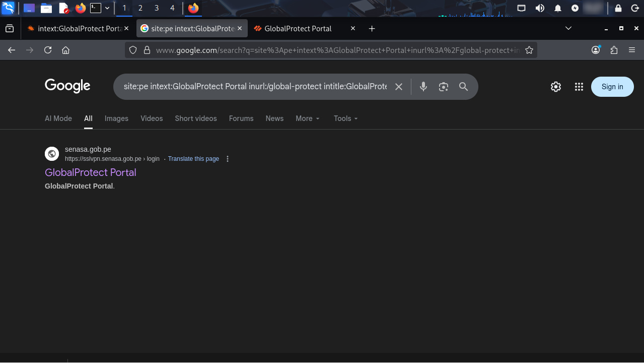Bookmark this page with star icon
The image size is (644, 363).
pyautogui.click(x=529, y=50)
